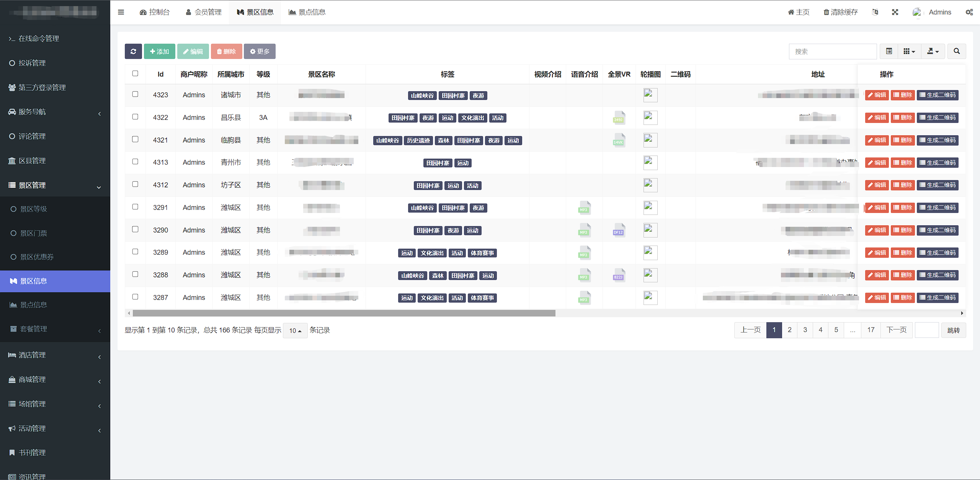Open MP3 audio file in row 3290

(584, 230)
